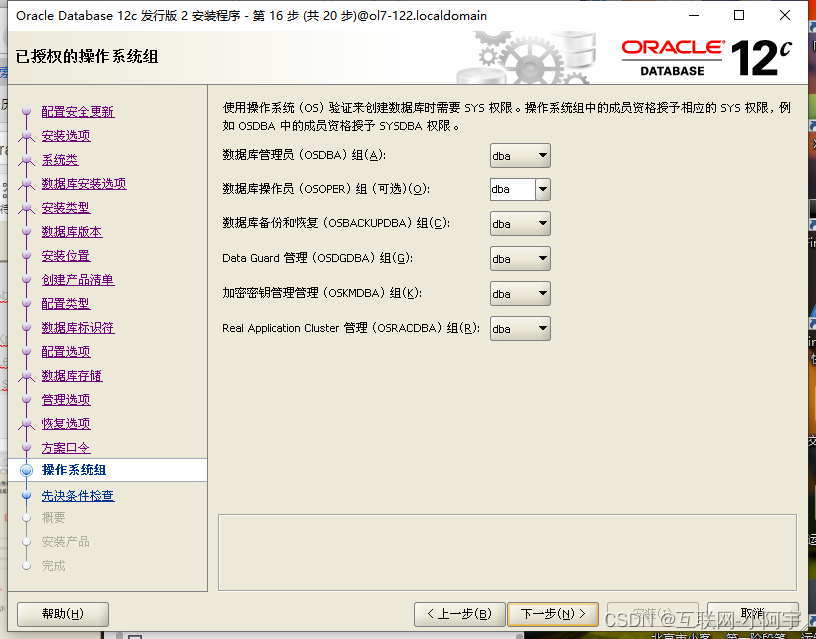Go to the 安装类型 step

66,207
